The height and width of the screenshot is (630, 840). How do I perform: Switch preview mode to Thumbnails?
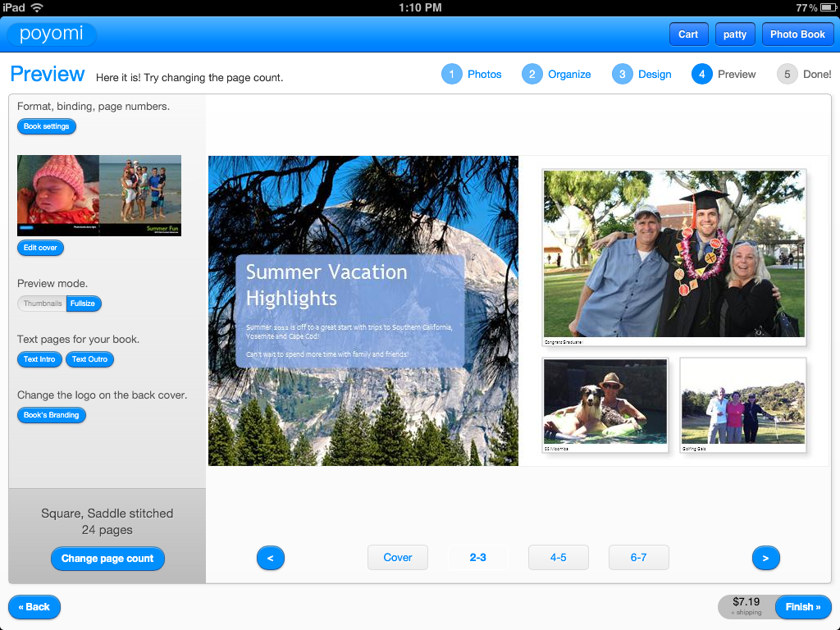(42, 304)
